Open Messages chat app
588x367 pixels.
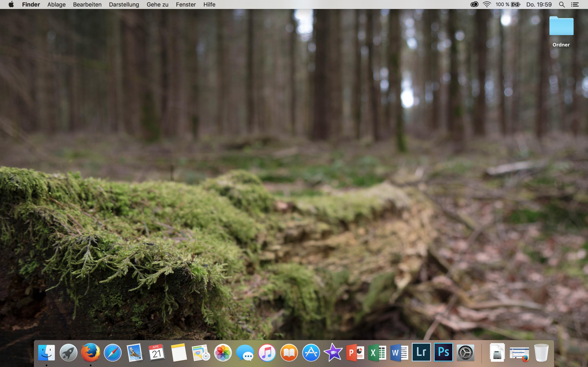point(245,353)
